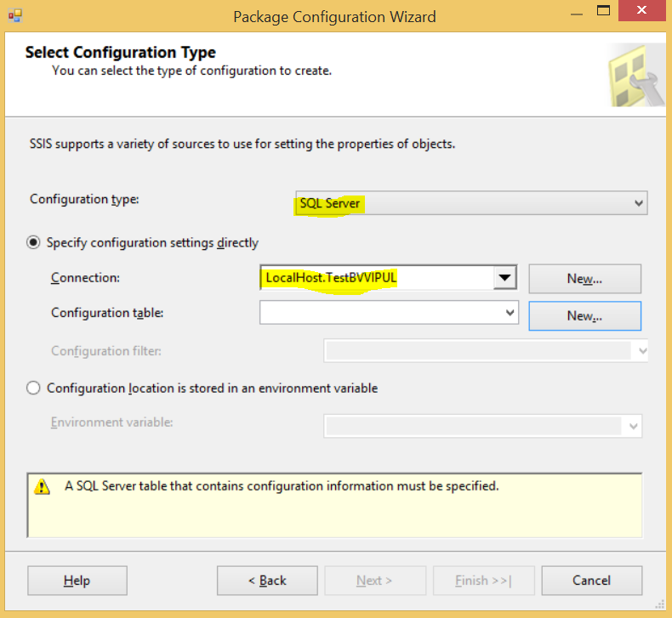Click the Select Configuration Type heading

pos(121,52)
